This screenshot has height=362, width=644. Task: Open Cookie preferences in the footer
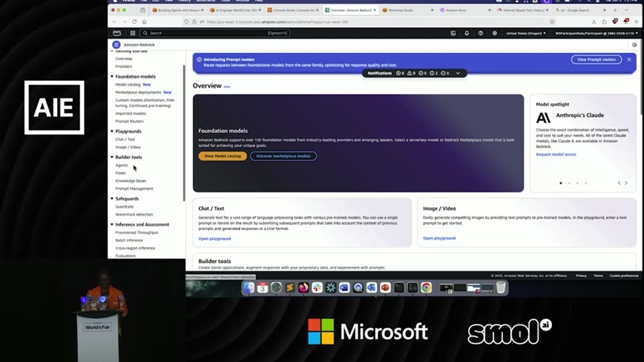[624, 276]
